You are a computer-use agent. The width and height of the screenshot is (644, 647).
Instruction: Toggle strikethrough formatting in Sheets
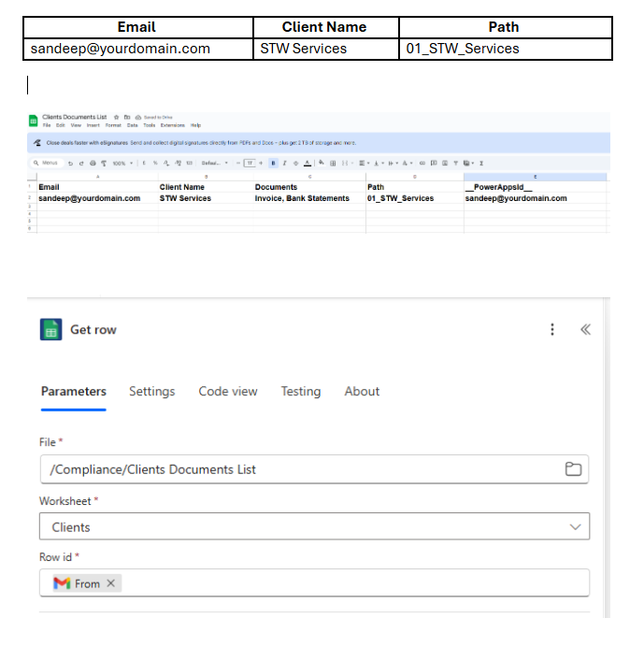click(x=295, y=164)
